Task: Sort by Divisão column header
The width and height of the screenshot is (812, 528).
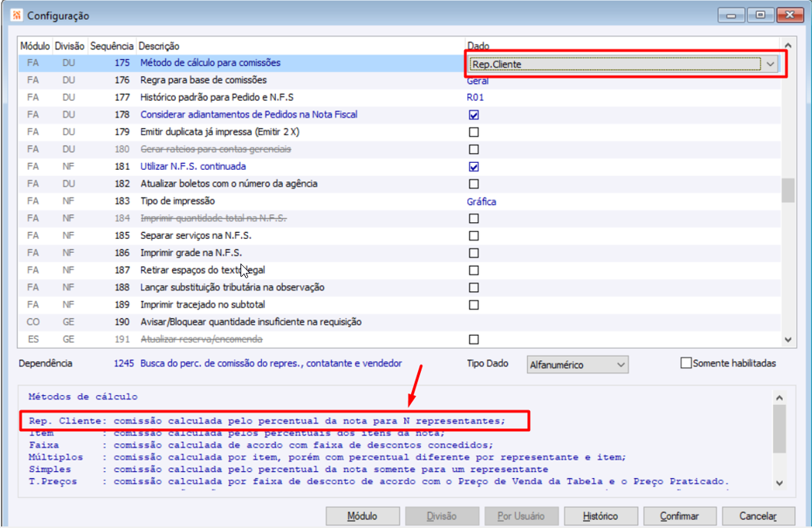Action: pos(70,46)
